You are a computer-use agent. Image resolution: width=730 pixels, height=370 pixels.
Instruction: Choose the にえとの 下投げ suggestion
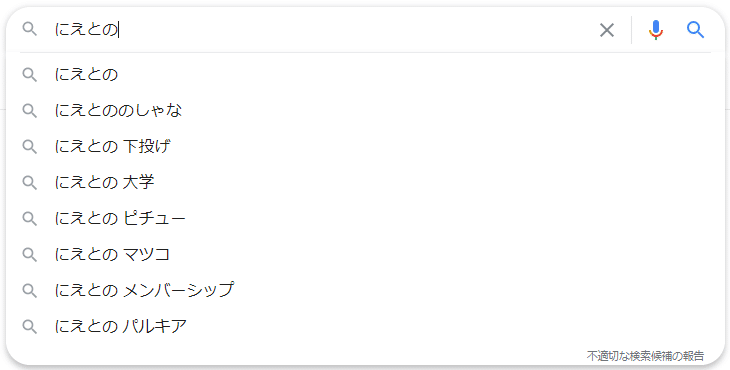coord(365,146)
